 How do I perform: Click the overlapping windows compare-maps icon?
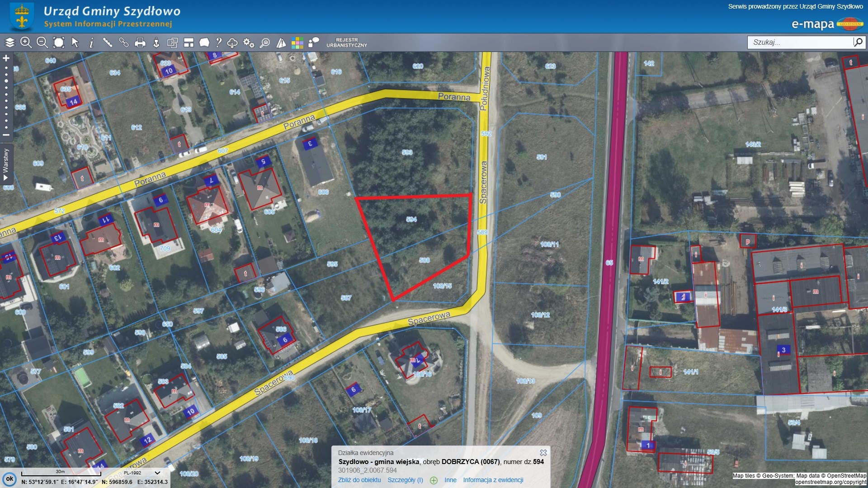coord(172,42)
